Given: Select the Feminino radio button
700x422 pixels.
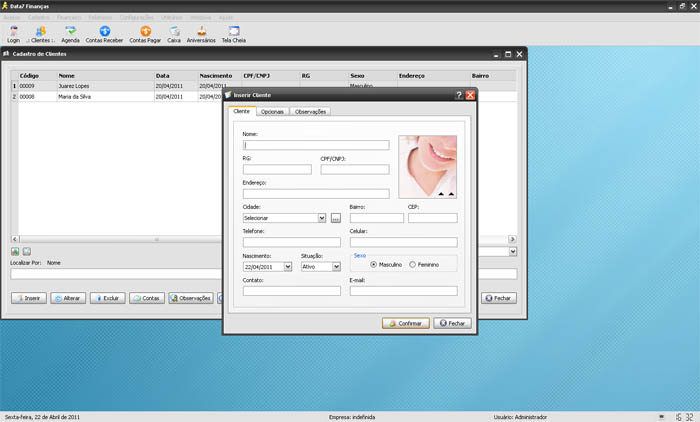Looking at the screenshot, I should 412,265.
